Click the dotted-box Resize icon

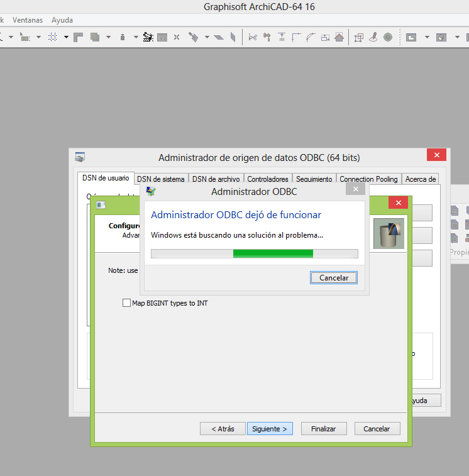pos(325,37)
